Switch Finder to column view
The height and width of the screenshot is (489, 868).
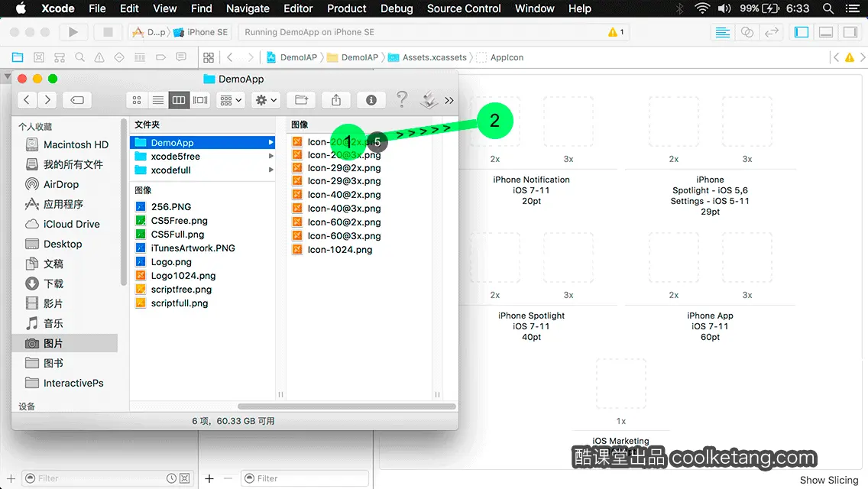(x=179, y=100)
